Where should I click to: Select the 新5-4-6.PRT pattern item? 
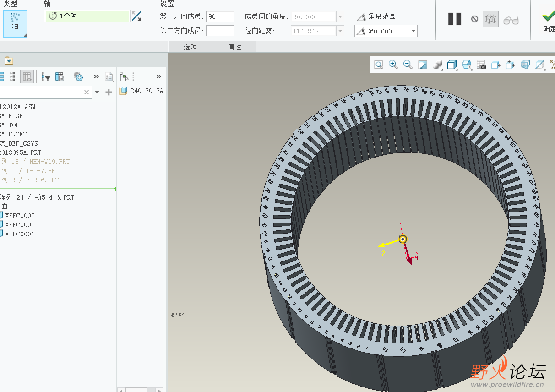tap(38, 197)
